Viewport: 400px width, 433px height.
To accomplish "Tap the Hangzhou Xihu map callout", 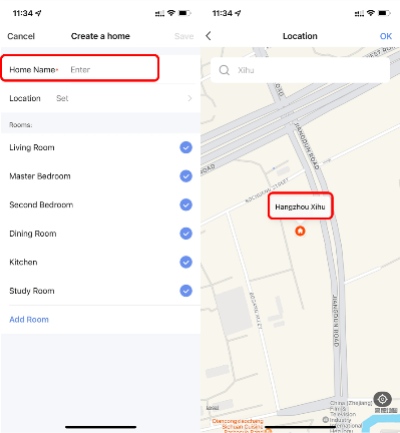I will (x=300, y=207).
